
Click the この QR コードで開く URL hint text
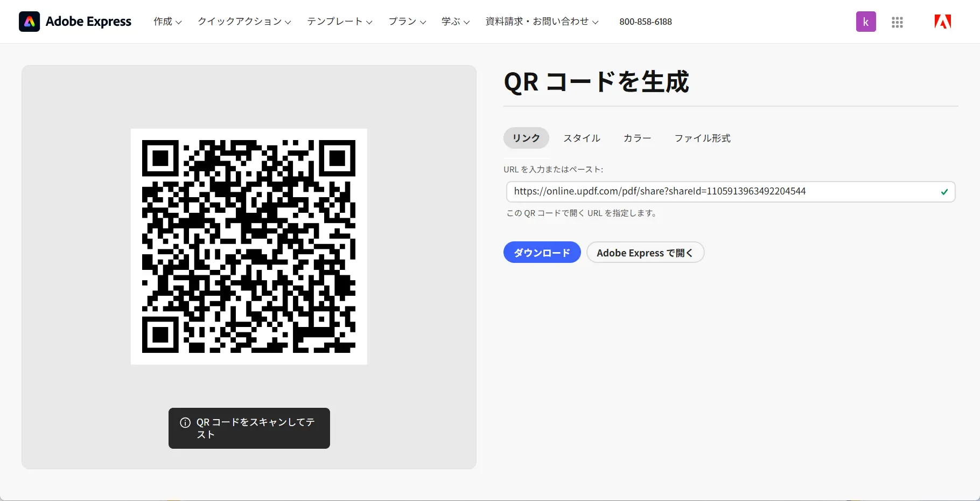(582, 213)
